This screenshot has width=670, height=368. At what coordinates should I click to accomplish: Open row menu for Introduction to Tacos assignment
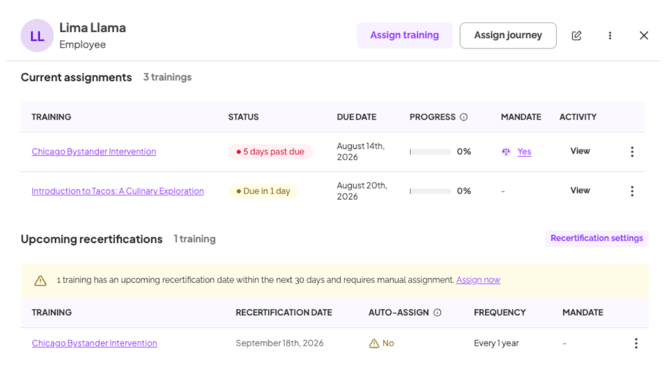(x=632, y=191)
